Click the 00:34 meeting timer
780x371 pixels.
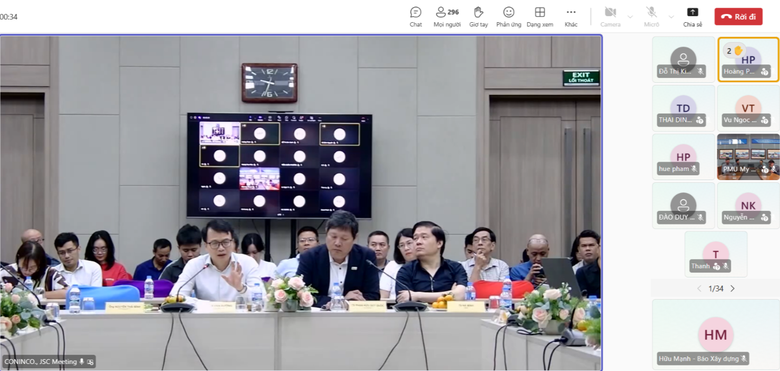[x=9, y=17]
